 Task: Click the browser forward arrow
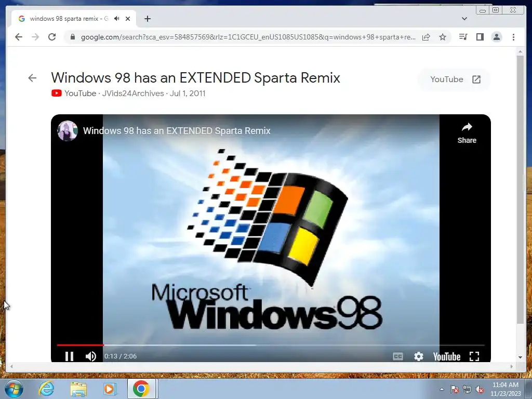35,37
